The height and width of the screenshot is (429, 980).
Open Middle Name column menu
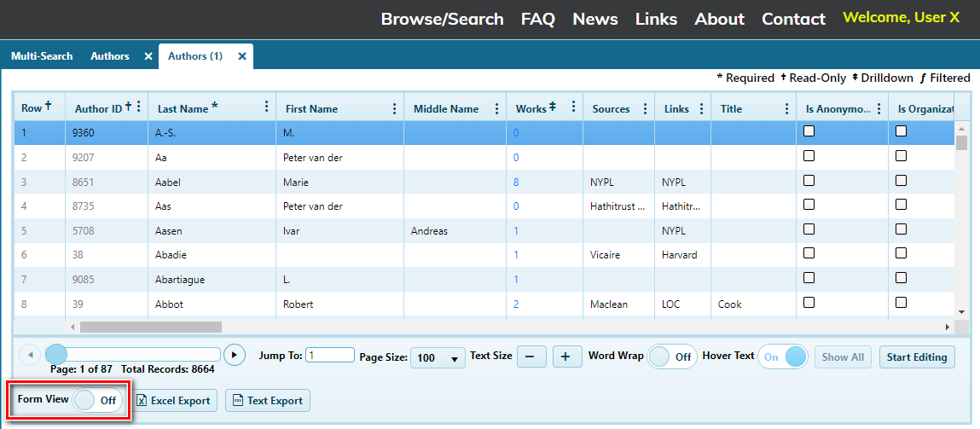[496, 108]
